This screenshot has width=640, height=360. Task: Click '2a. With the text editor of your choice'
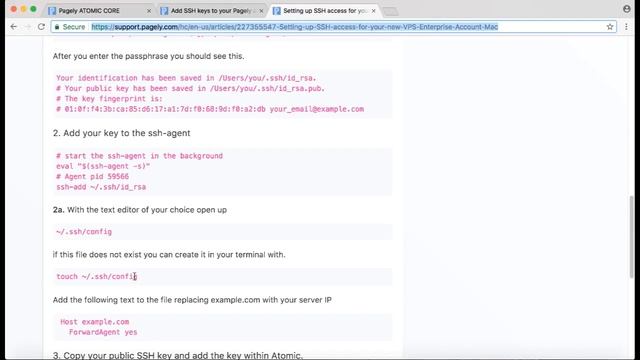[140, 210]
